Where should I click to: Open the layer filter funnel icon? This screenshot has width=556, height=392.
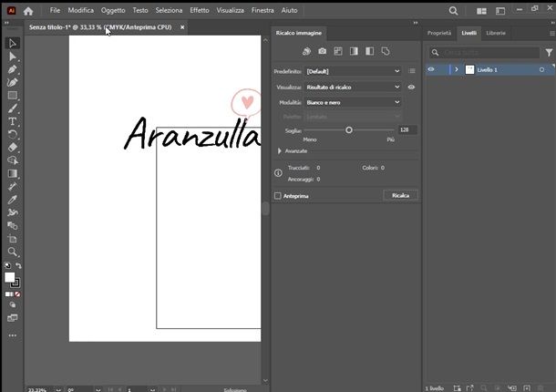pos(549,53)
